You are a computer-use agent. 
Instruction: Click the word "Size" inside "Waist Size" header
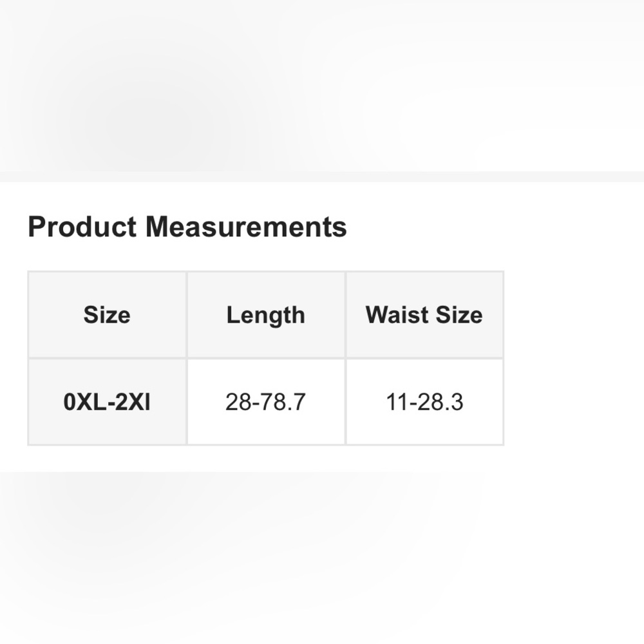click(x=459, y=315)
